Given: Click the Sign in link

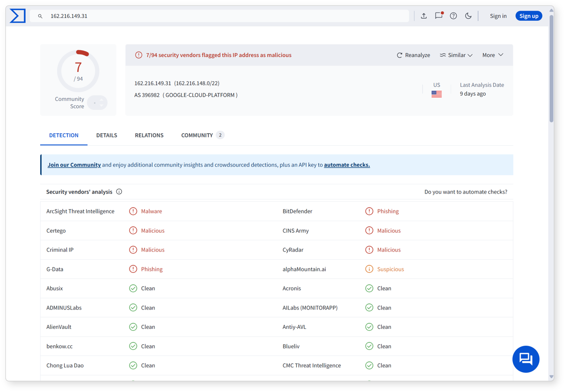Looking at the screenshot, I should 498,16.
